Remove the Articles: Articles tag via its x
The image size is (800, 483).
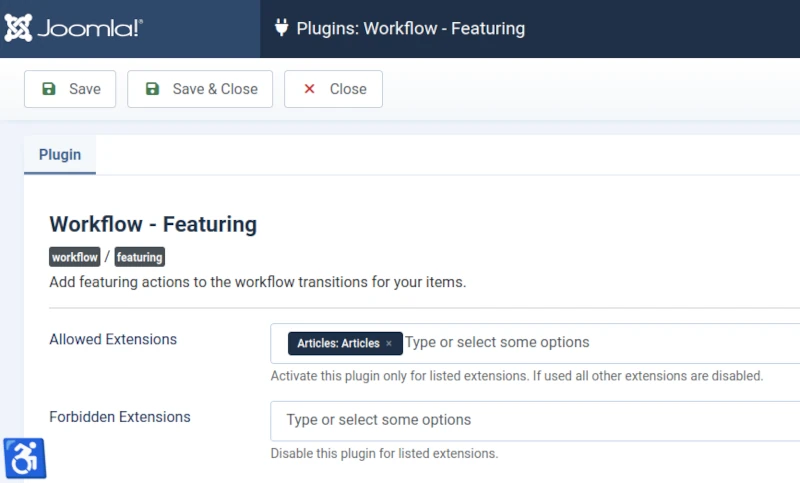[389, 343]
